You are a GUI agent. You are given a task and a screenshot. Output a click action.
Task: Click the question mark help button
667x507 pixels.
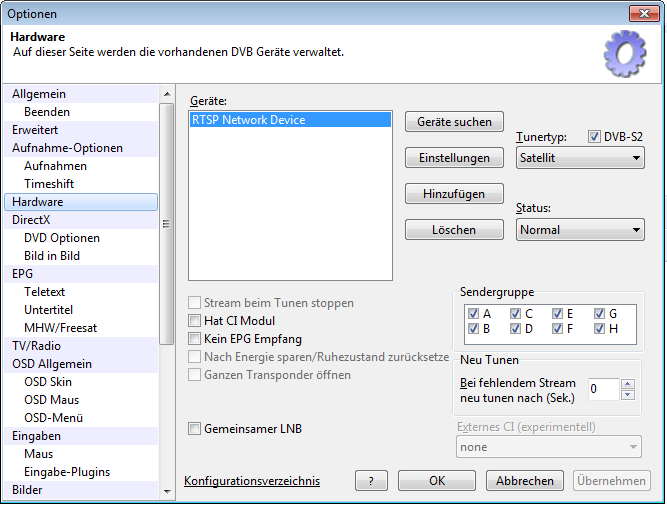point(371,481)
